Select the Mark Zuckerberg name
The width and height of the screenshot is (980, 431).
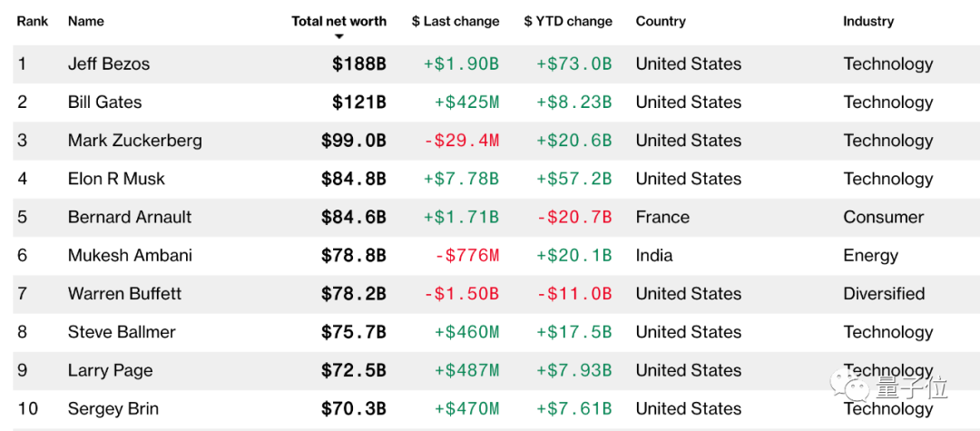click(x=135, y=141)
